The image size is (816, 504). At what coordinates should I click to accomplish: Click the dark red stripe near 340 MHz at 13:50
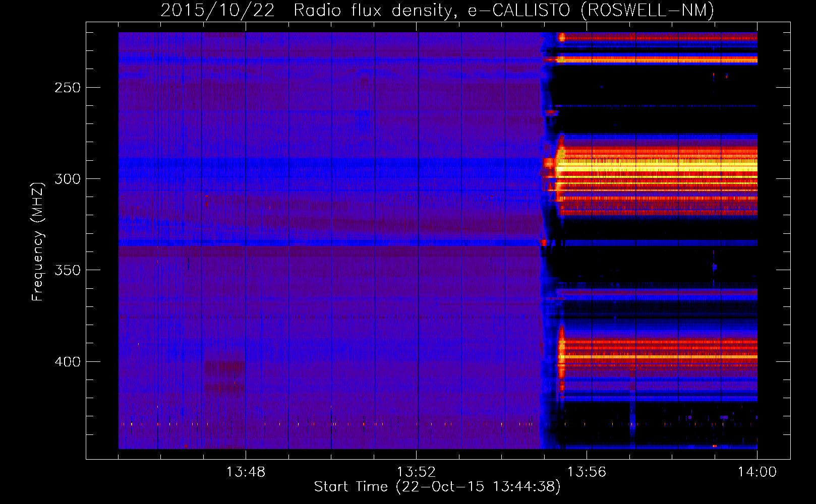(331, 251)
